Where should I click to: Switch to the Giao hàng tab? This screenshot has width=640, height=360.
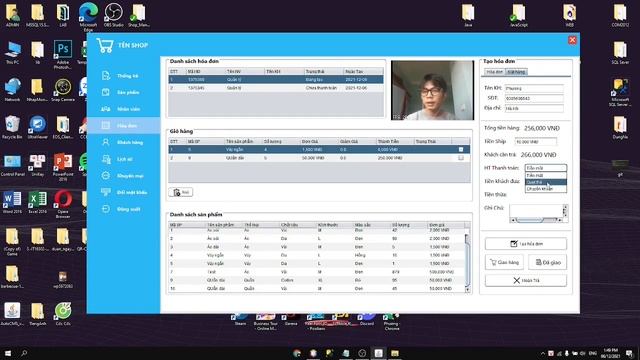[516, 72]
